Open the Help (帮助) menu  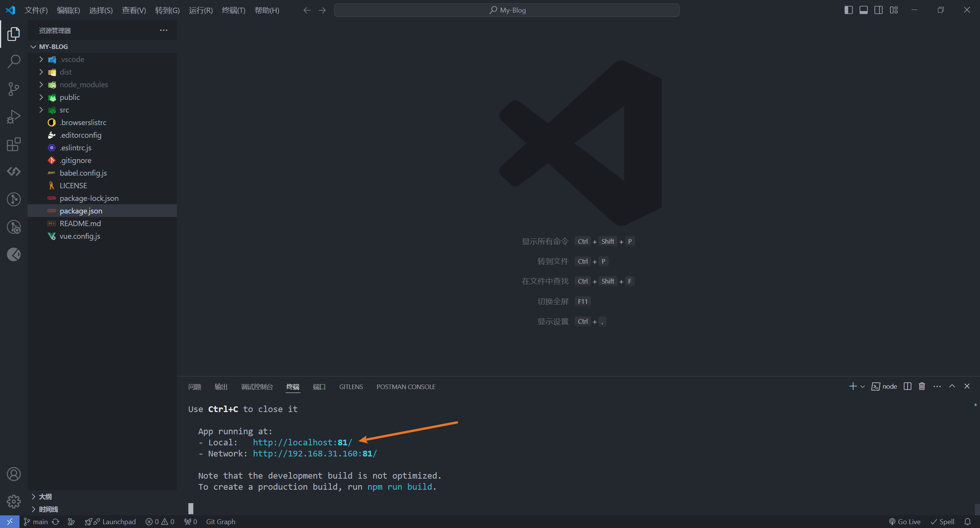267,10
